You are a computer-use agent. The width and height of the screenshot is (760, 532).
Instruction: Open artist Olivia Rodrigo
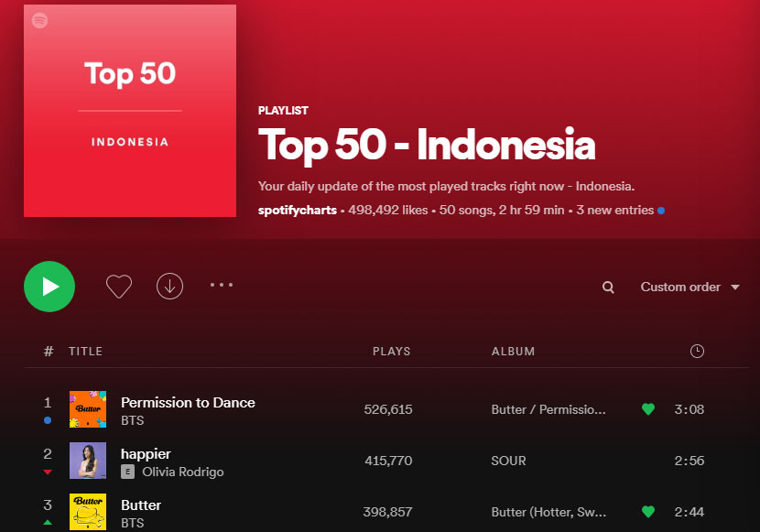click(x=183, y=472)
